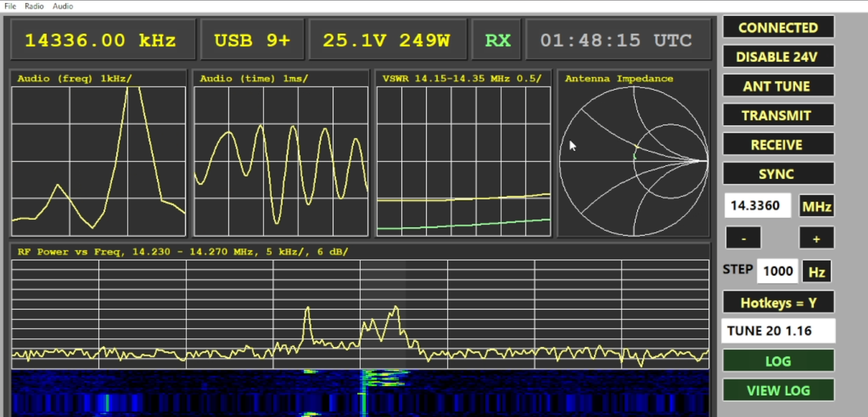The width and height of the screenshot is (868, 417).
Task: Click the TRANSMIT button
Action: tap(778, 116)
